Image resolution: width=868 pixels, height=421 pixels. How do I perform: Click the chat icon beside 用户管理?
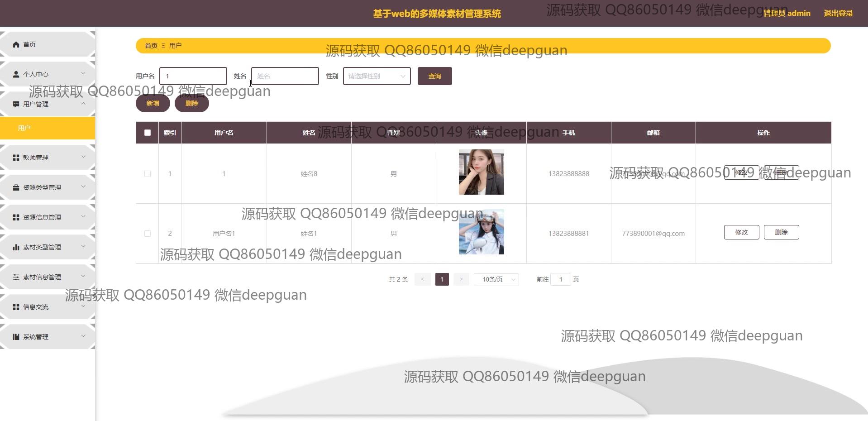[16, 104]
